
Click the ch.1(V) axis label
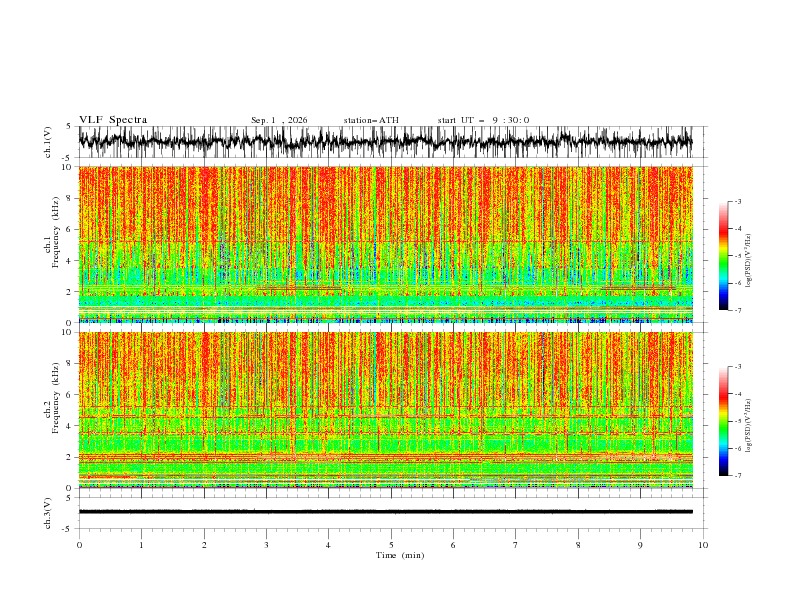48,142
